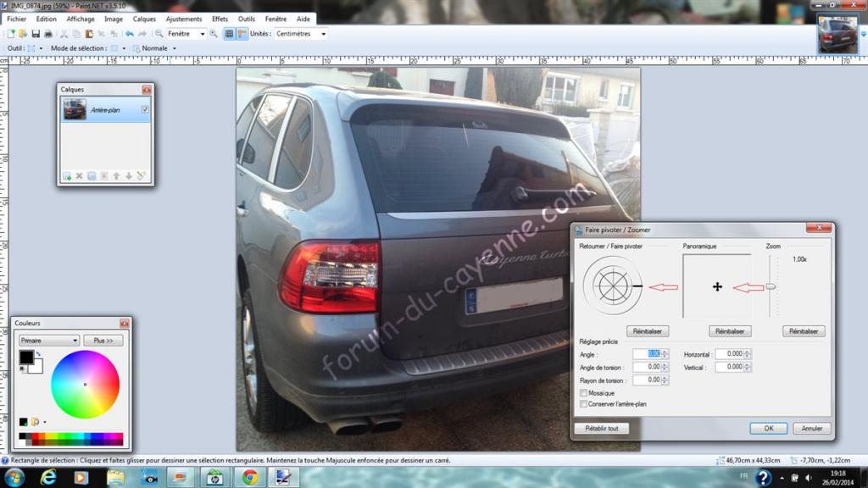Image resolution: width=868 pixels, height=488 pixels.
Task: Click the Annuler button
Action: (811, 428)
